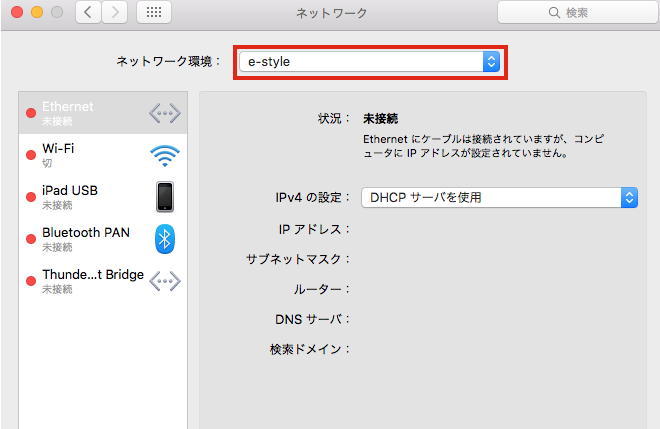Click in the 検索 search field
This screenshot has width=660, height=429.
click(577, 13)
